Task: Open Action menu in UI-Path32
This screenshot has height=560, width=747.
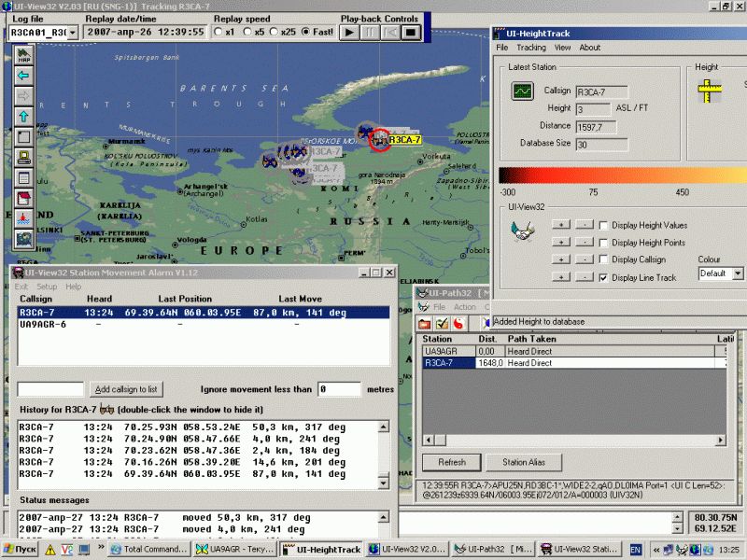Action: tap(464, 307)
